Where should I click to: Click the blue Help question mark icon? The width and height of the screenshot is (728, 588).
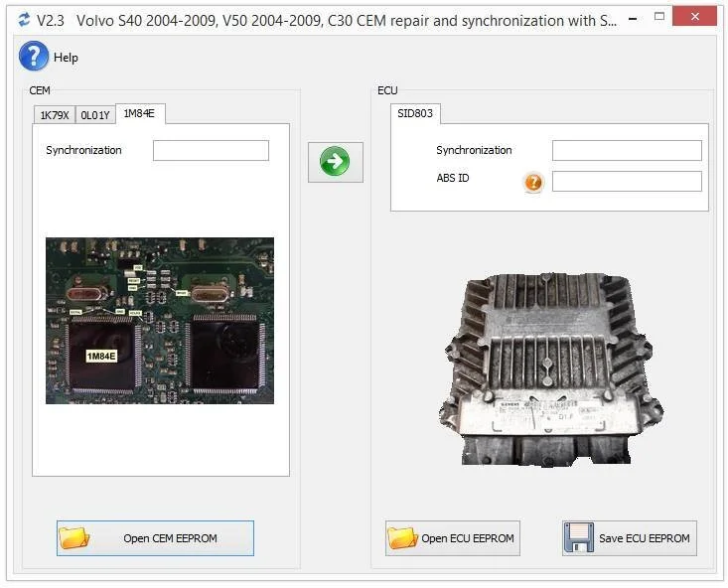pos(34,57)
